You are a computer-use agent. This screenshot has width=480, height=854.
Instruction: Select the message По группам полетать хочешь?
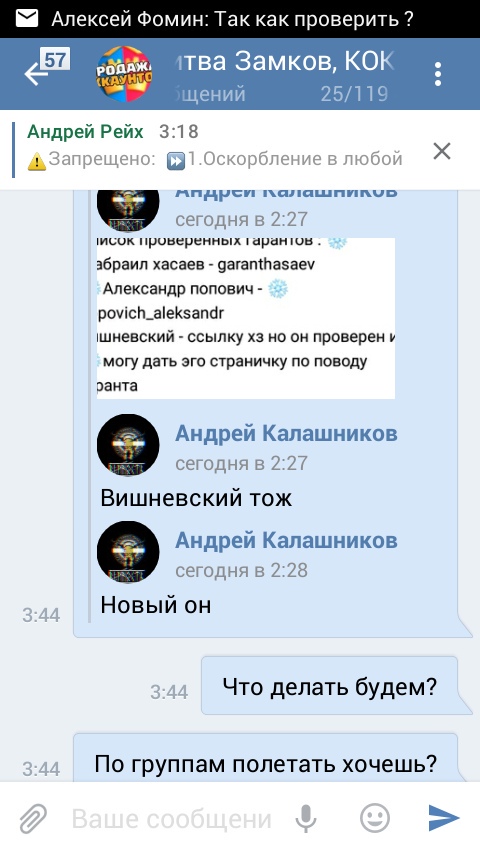coord(265,764)
